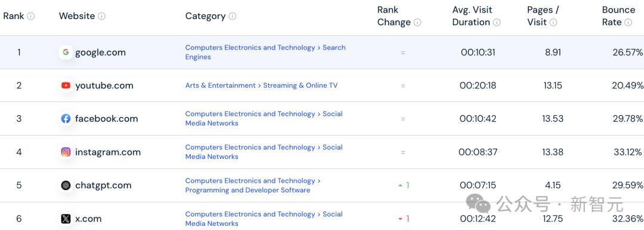The image size is (644, 230).
Task: Select Streaming & Online TV category link
Action: [300, 85]
